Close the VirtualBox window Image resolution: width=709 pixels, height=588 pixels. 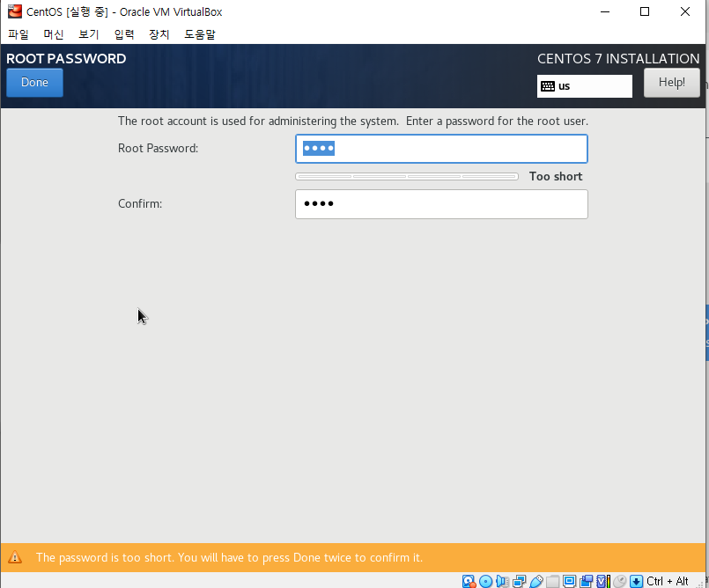[x=685, y=11]
